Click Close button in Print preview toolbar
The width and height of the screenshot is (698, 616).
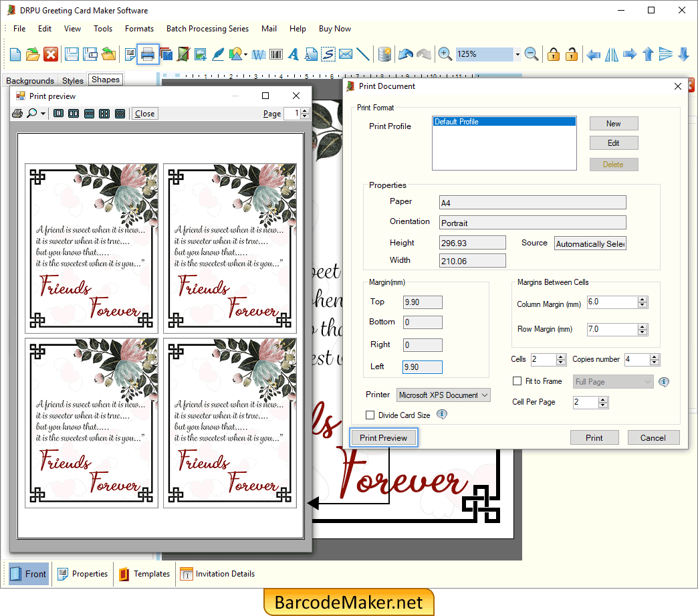[x=144, y=114]
